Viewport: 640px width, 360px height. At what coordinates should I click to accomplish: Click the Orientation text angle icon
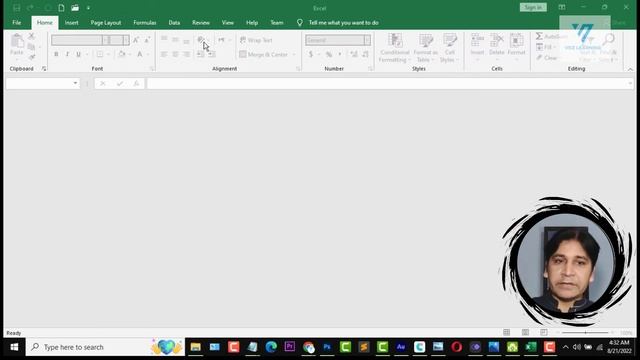click(x=201, y=40)
